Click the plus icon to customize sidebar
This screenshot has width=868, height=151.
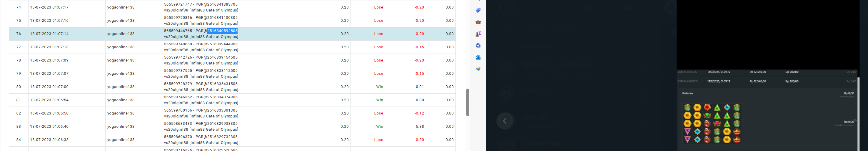click(478, 82)
